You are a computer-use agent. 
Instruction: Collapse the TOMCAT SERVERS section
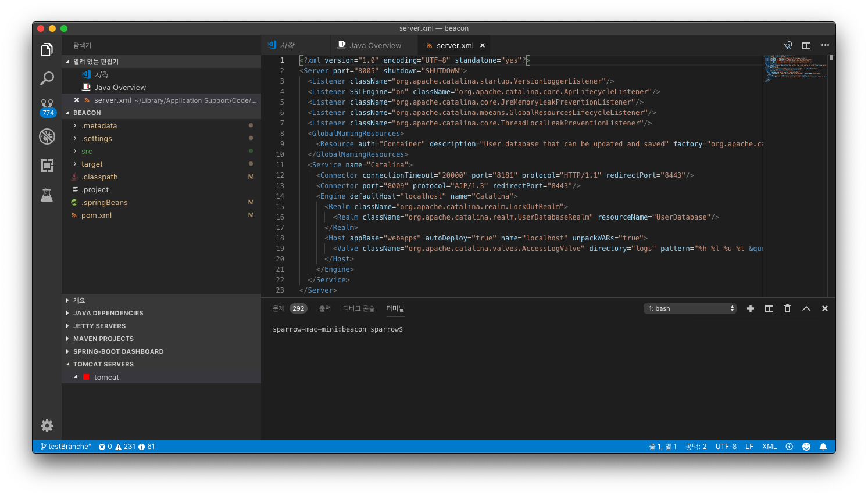[x=162, y=364]
